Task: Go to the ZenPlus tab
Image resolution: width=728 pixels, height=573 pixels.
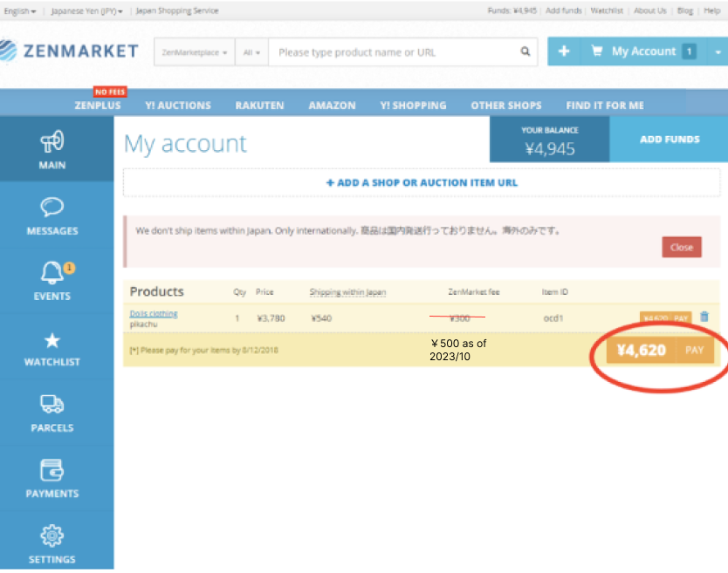Action: 98,106
